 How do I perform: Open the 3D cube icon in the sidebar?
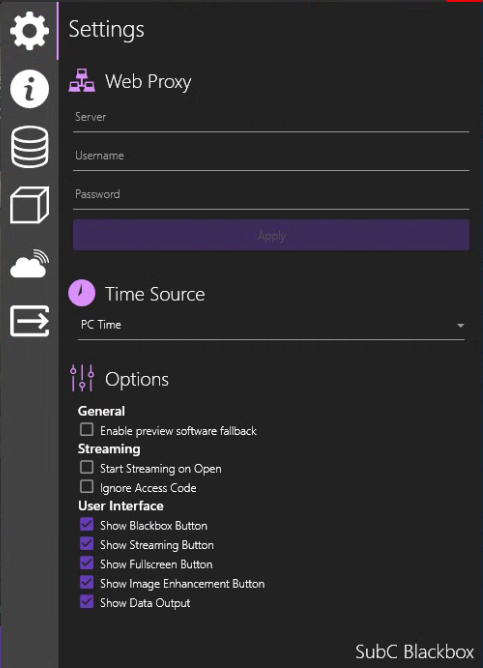29,205
